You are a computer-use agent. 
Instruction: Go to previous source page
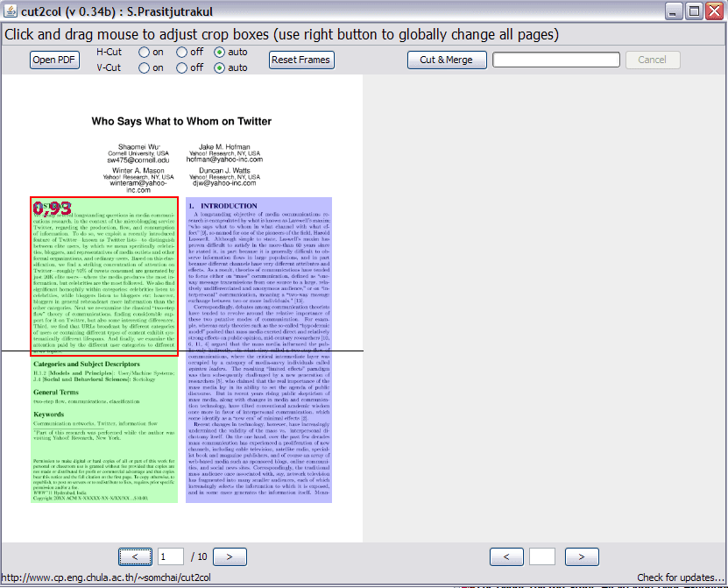tap(135, 556)
